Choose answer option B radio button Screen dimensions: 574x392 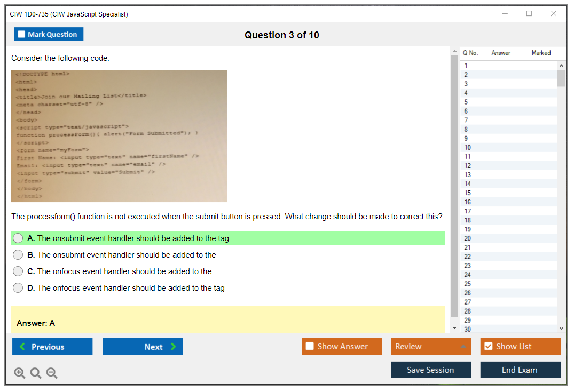point(18,255)
